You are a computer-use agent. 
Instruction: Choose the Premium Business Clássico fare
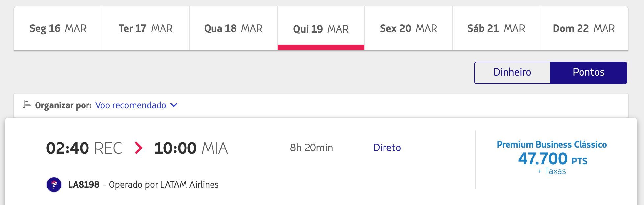pos(552,145)
